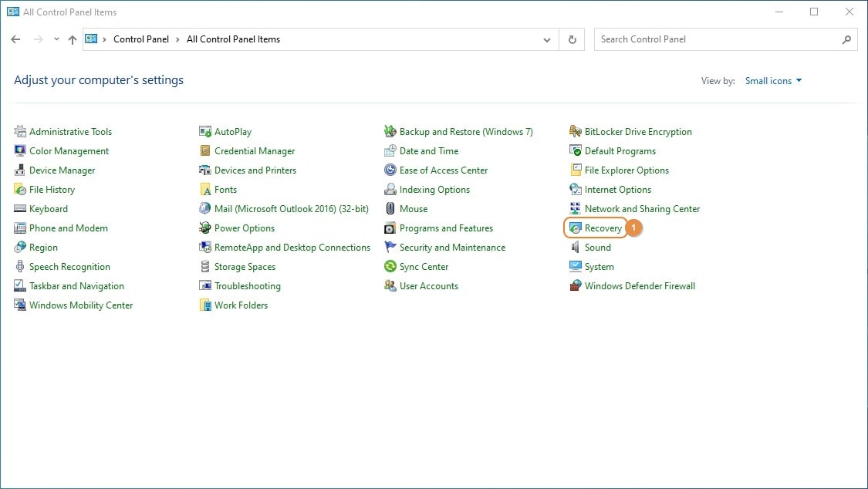Click the Control Panel address bar icon

point(91,39)
